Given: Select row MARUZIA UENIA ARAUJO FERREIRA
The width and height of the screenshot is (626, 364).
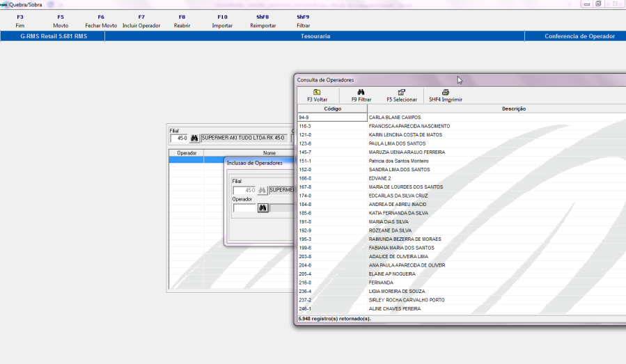Looking at the screenshot, I should (462, 152).
